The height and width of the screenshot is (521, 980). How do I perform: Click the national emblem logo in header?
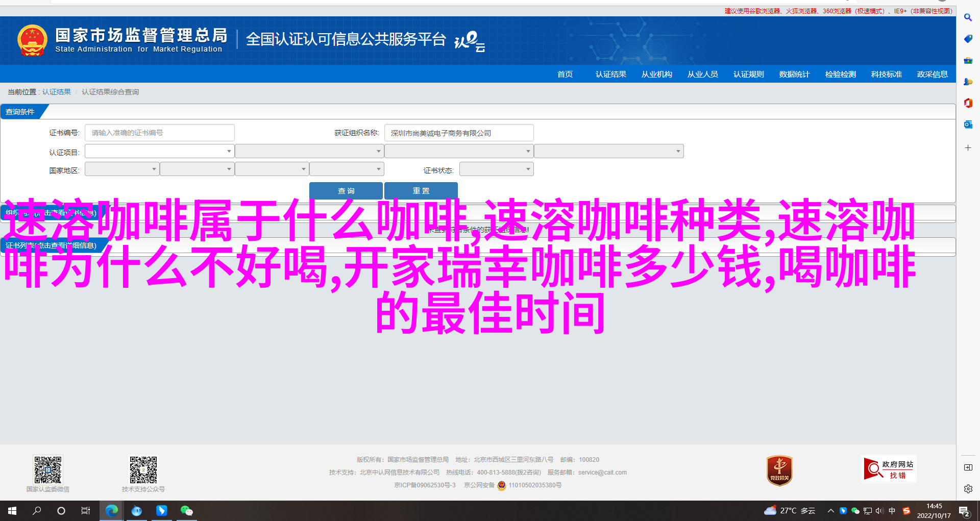(32, 40)
